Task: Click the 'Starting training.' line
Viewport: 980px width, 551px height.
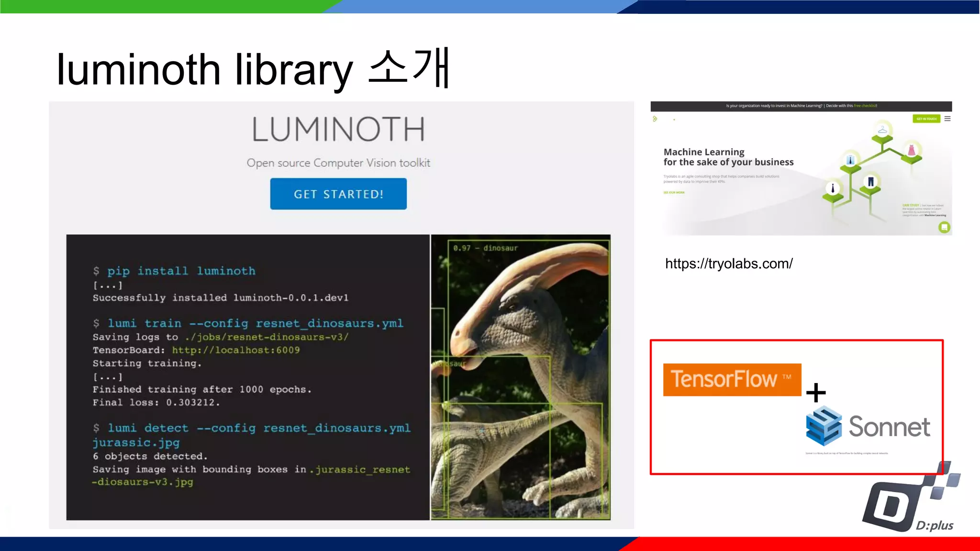Action: point(147,364)
